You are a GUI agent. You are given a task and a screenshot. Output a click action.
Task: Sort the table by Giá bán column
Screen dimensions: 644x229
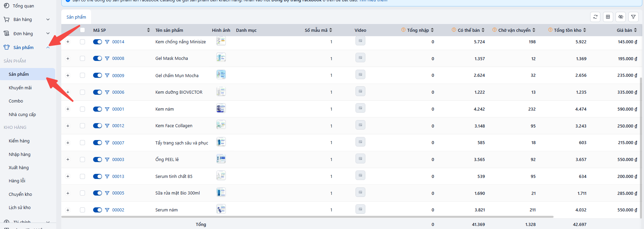635,30
